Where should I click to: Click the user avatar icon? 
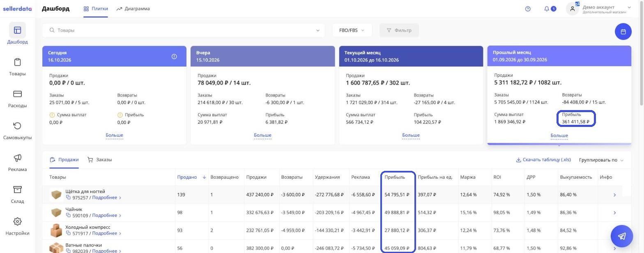click(x=572, y=9)
